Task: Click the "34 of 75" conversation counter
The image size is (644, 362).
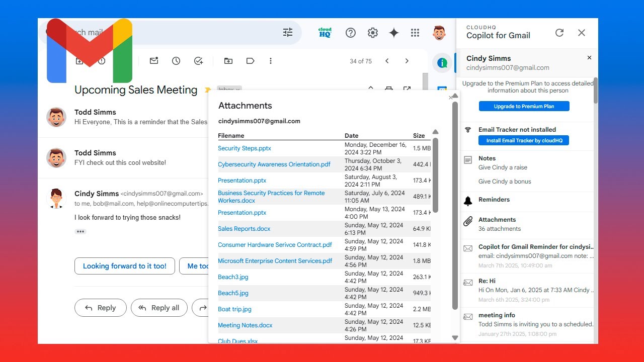Action: [361, 61]
